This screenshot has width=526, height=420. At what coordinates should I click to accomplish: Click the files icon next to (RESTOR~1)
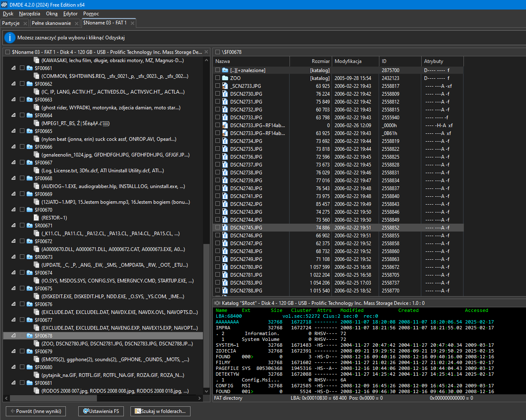[36, 217]
